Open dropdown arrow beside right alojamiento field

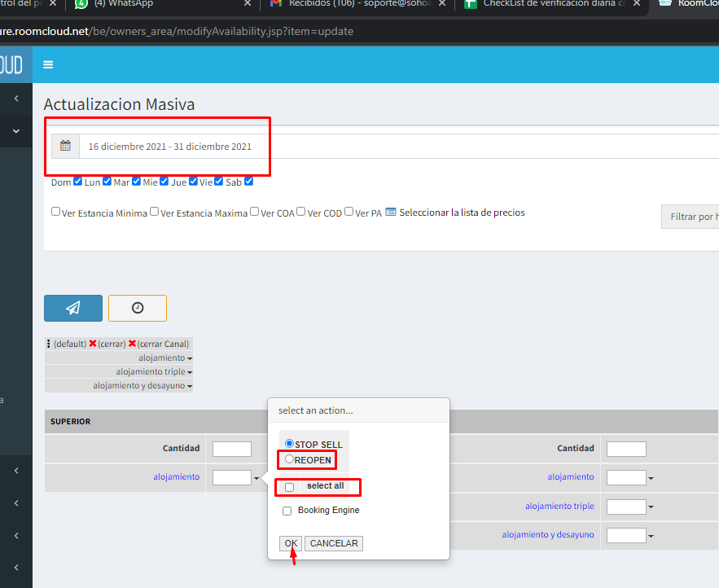[x=651, y=478]
